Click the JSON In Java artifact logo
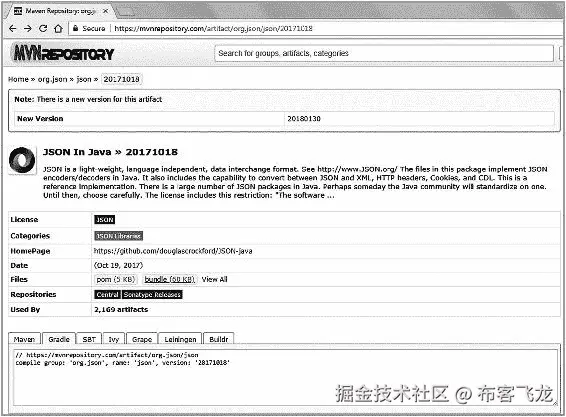The image size is (566, 417). pyautogui.click(x=22, y=160)
